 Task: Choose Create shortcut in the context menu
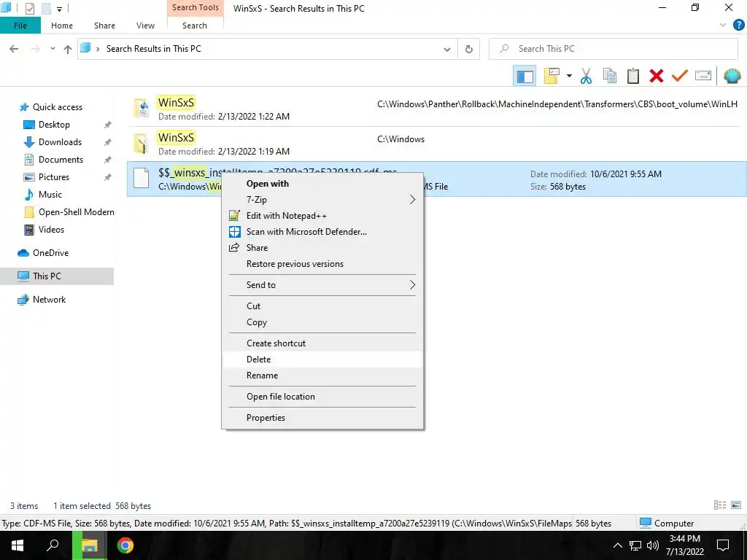[322, 343]
